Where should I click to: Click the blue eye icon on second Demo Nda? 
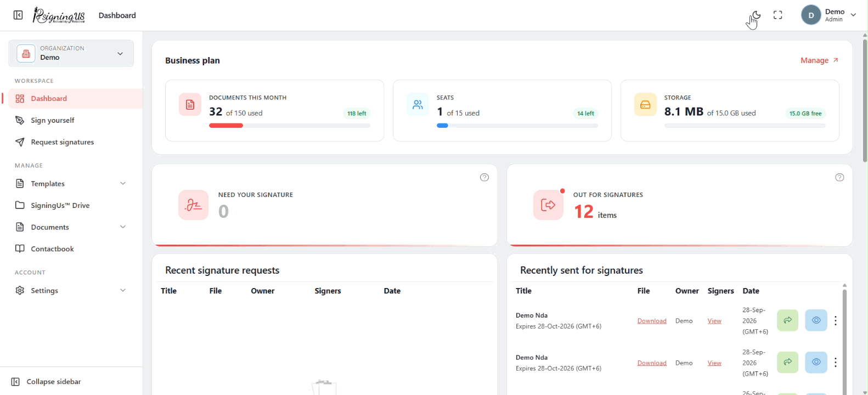pos(816,362)
